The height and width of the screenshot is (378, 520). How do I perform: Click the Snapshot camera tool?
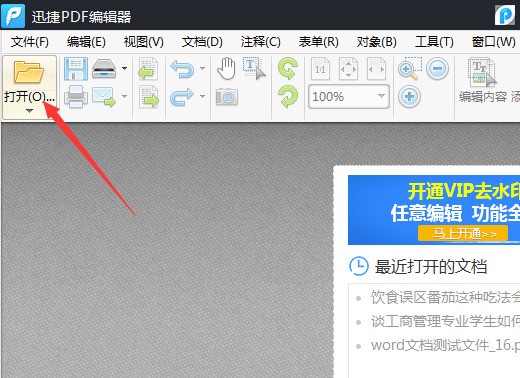[227, 97]
